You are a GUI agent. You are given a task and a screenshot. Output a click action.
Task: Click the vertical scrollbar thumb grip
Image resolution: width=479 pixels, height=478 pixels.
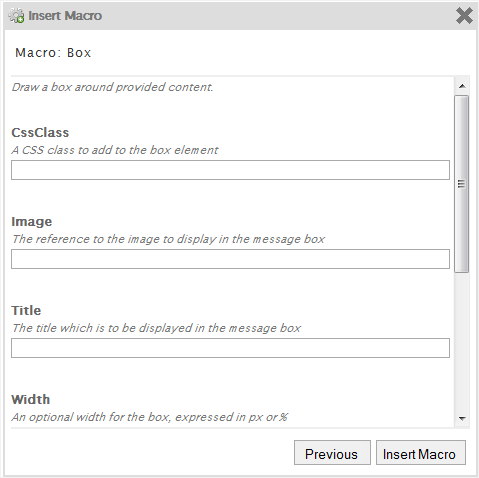(462, 184)
